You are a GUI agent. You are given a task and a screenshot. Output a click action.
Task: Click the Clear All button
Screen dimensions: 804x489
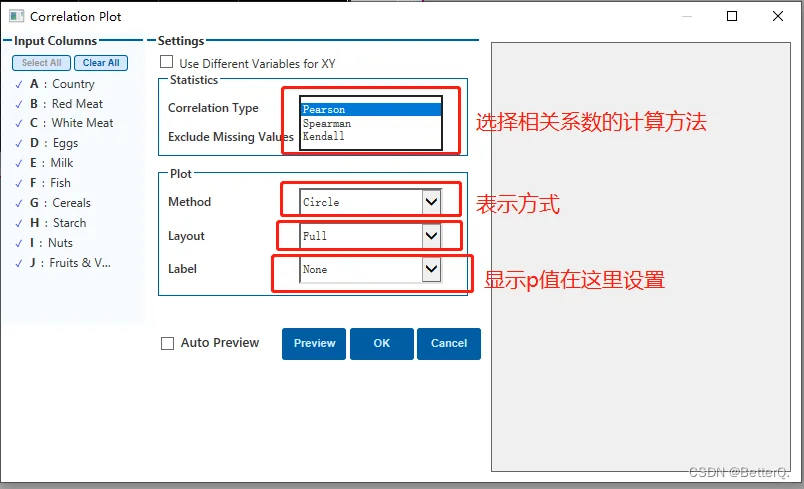(101, 63)
